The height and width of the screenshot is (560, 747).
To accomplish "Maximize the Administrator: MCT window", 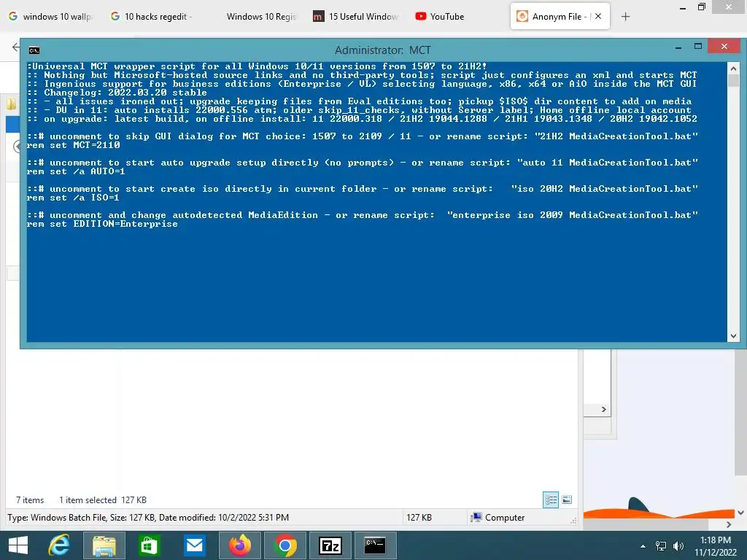I will pos(698,46).
